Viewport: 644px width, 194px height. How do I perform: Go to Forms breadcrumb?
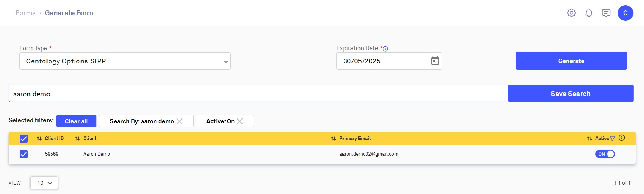pyautogui.click(x=26, y=13)
